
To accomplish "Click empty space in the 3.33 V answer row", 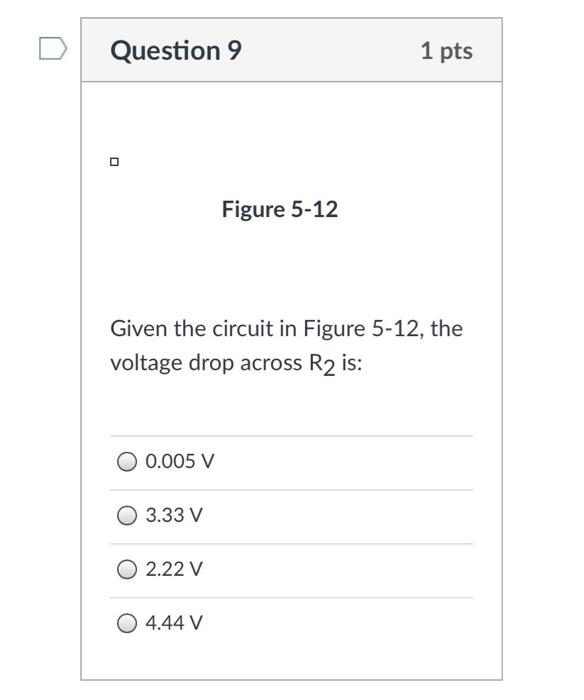I will pyautogui.click(x=339, y=515).
